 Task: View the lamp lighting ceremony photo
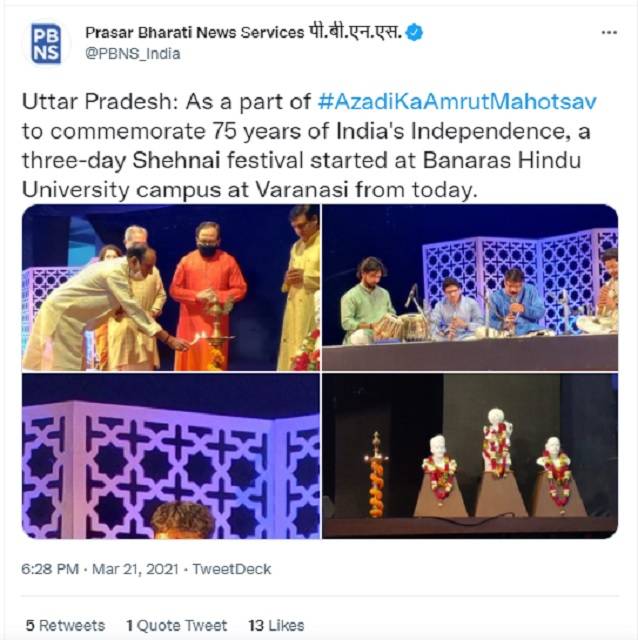(x=171, y=287)
